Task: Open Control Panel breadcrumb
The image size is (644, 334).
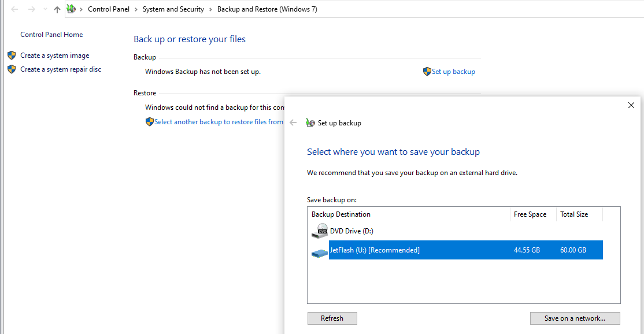Action: (x=109, y=9)
